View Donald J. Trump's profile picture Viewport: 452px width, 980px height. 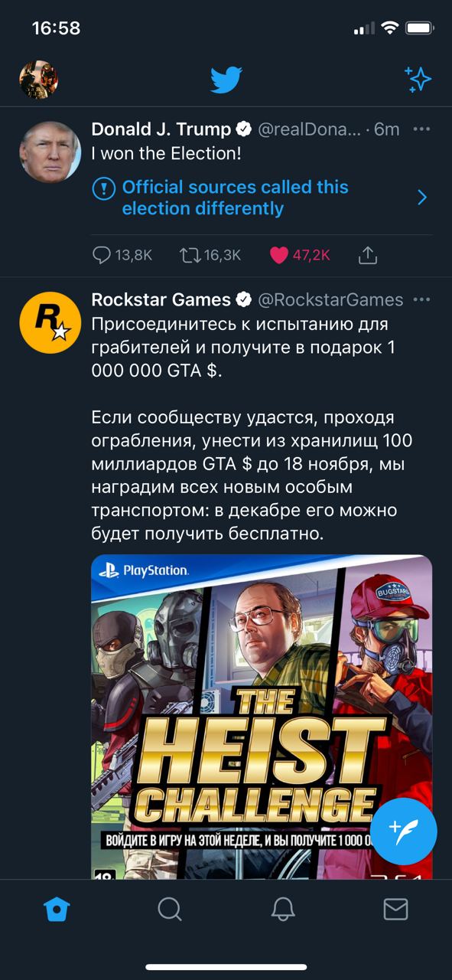click(x=50, y=152)
